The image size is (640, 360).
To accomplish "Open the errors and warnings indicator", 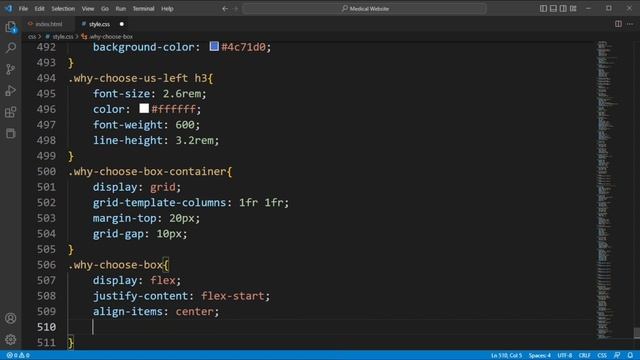I will click(x=18, y=356).
